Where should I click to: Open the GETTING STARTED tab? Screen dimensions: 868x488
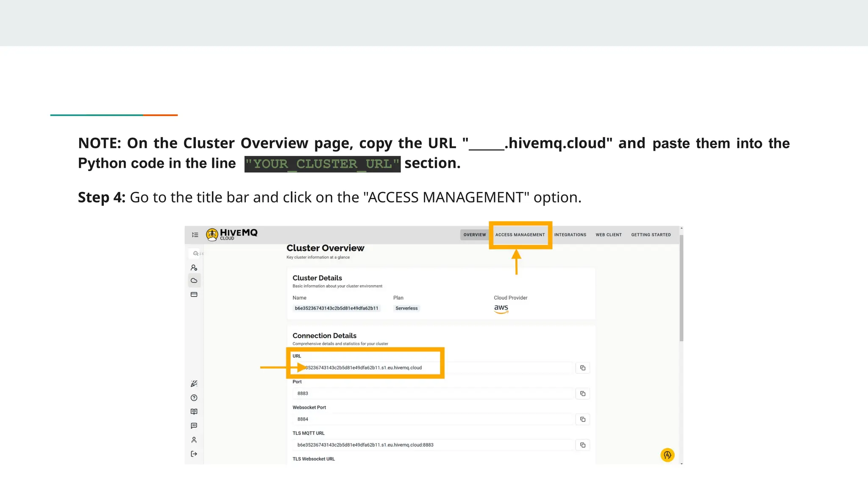[x=651, y=235]
